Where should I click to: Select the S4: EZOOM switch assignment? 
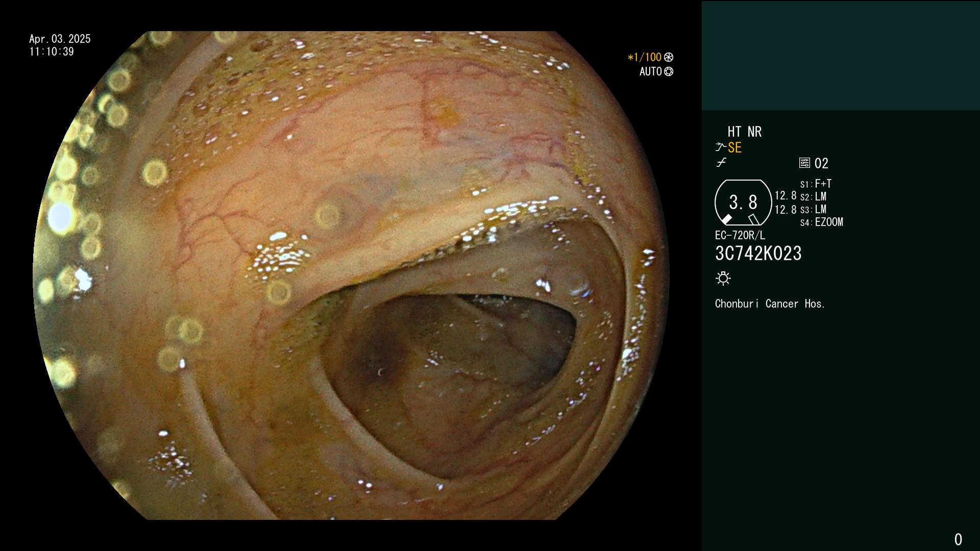click(x=822, y=222)
